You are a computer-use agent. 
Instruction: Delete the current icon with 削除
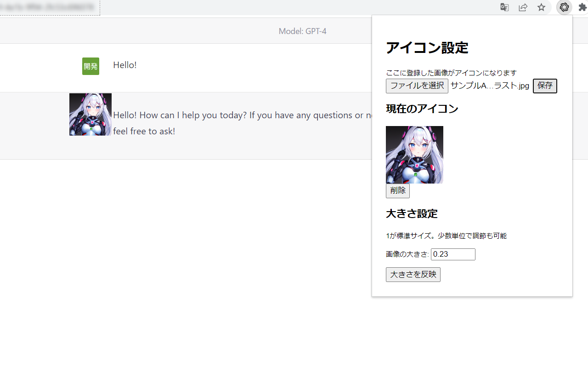click(x=398, y=191)
